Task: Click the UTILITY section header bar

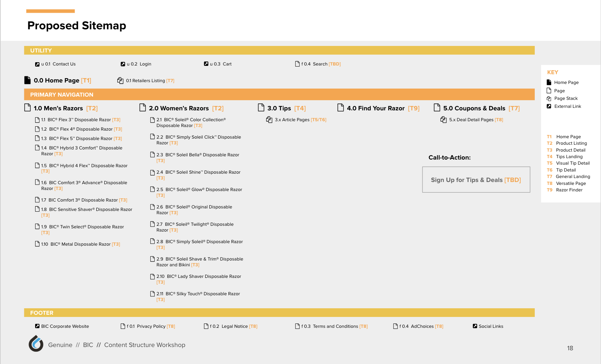Action: click(279, 50)
